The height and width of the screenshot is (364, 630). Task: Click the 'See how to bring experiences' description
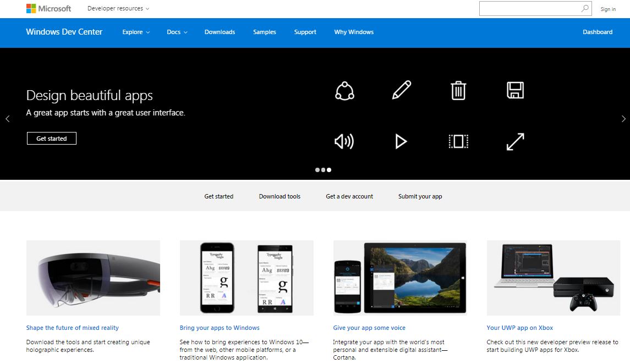click(x=244, y=350)
